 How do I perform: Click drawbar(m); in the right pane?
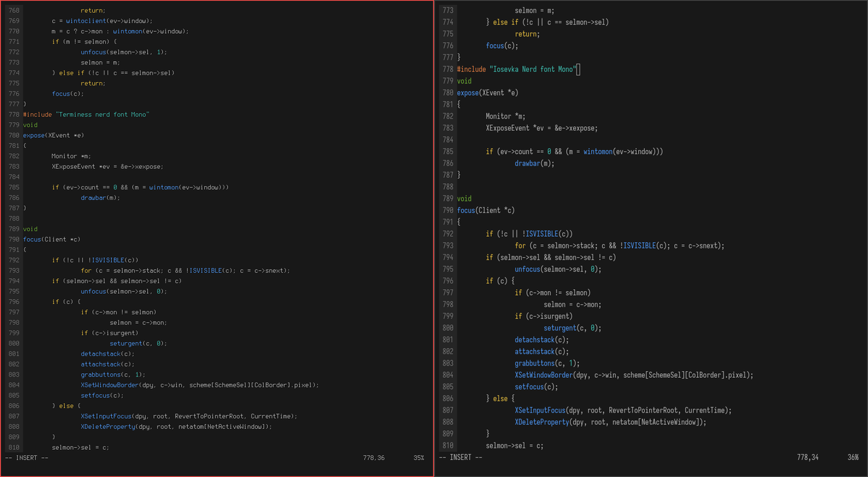[x=534, y=164]
